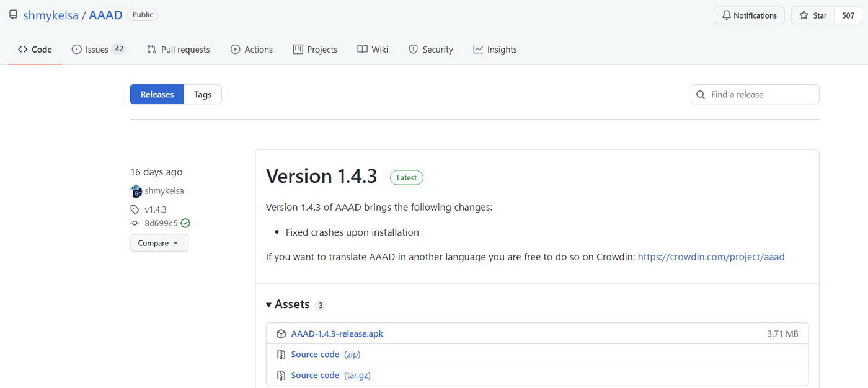This screenshot has width=868, height=388.
Task: Open the Crowdin project link
Action: [x=711, y=257]
